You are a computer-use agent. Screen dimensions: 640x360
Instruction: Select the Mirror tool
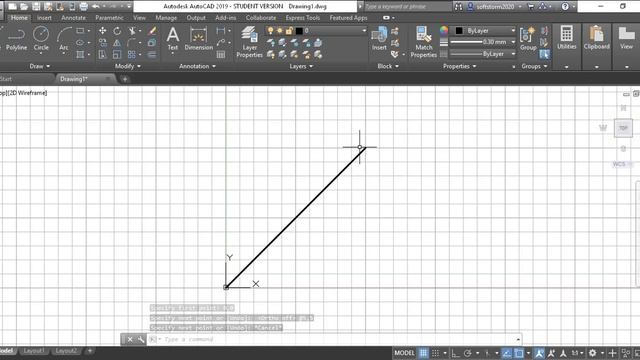point(117,42)
